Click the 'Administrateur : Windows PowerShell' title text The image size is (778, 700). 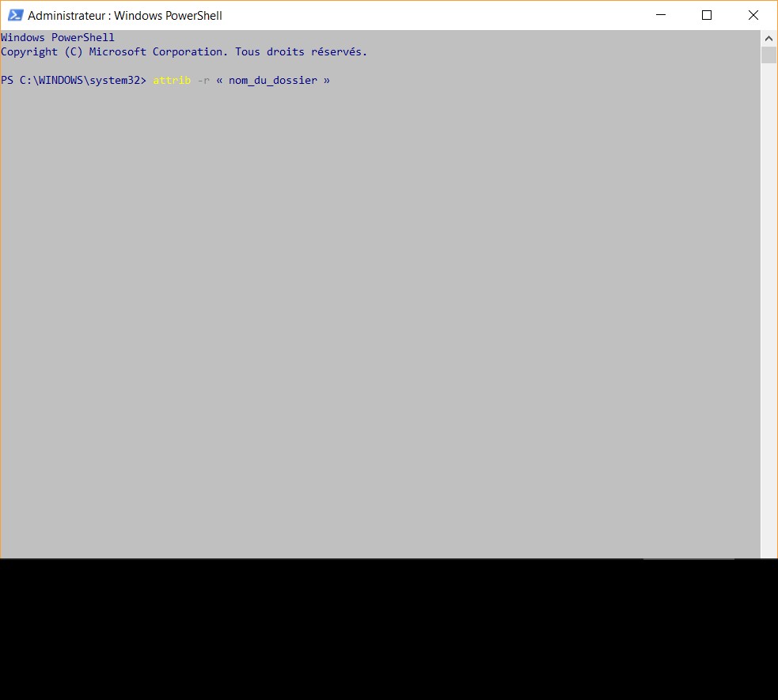click(x=125, y=16)
